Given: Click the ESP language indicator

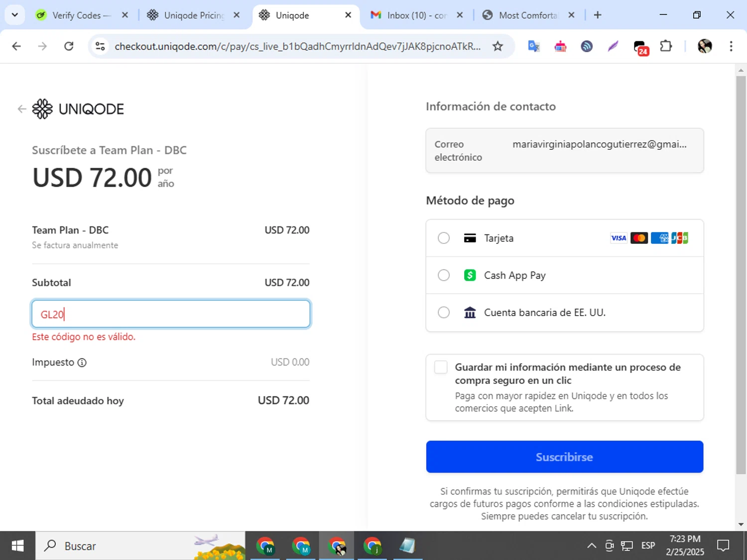Looking at the screenshot, I should coord(648,546).
